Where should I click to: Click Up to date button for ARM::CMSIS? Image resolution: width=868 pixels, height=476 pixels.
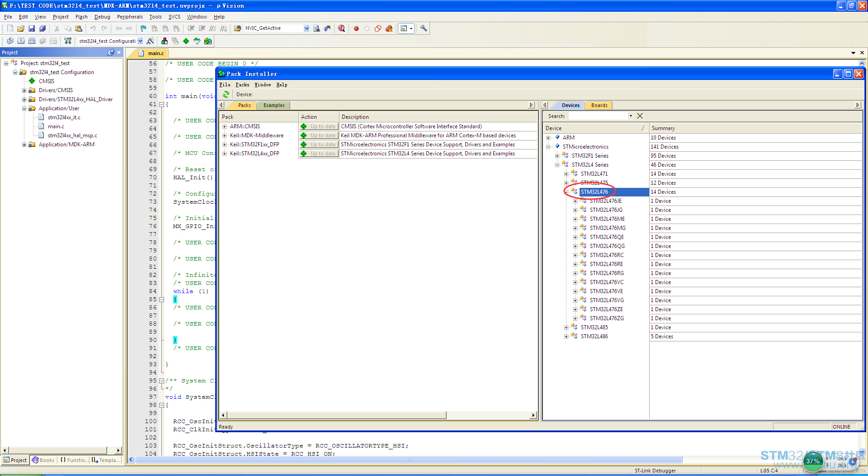pyautogui.click(x=319, y=126)
